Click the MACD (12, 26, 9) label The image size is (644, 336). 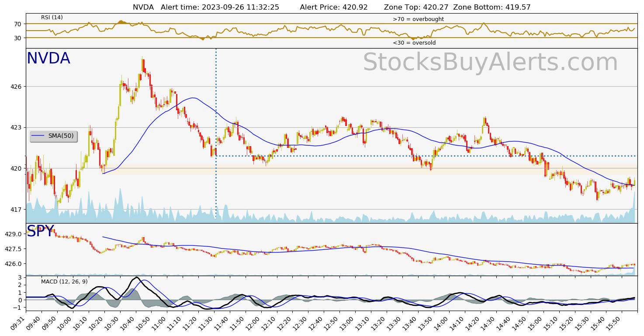[x=64, y=282]
